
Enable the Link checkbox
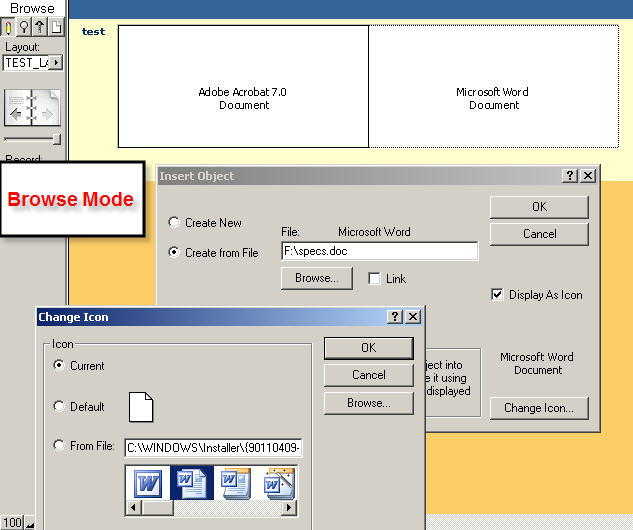point(374,279)
